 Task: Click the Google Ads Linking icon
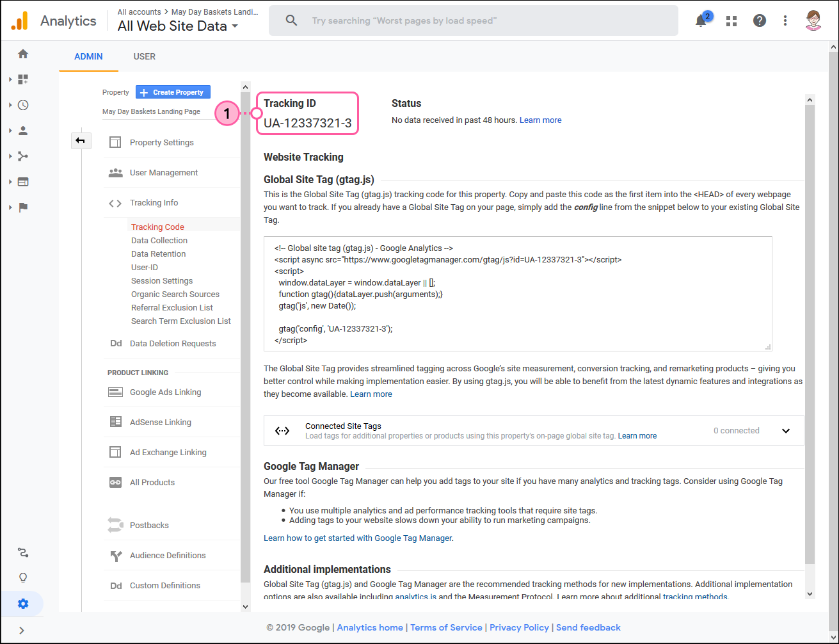click(115, 392)
